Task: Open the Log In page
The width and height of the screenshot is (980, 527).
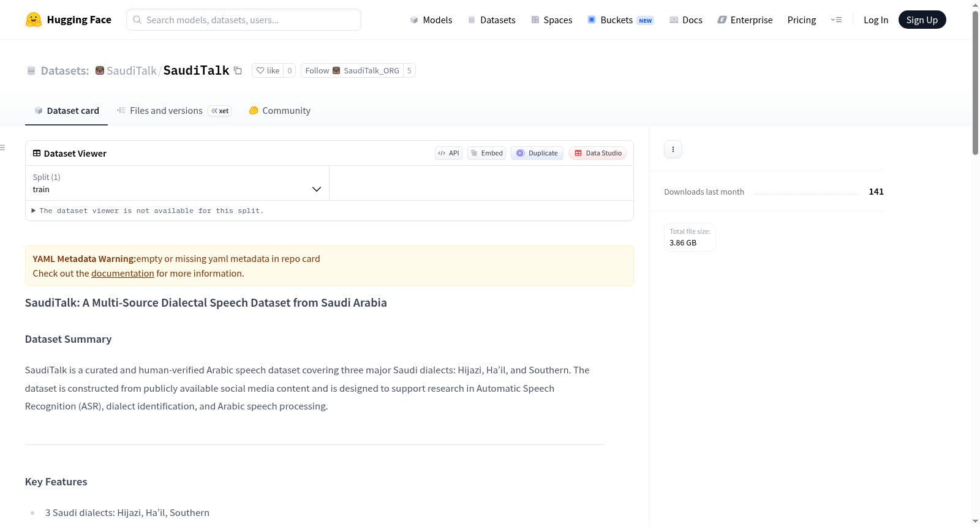Action: [876, 20]
